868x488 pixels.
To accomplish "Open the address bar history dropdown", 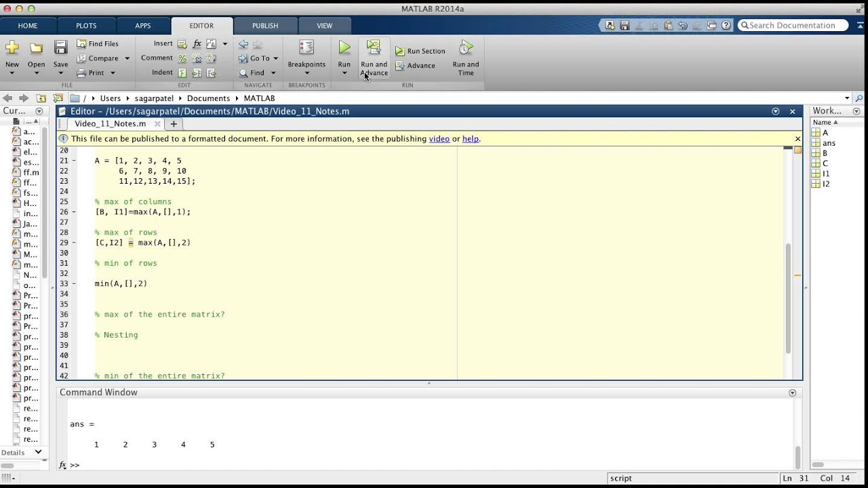I will (847, 98).
